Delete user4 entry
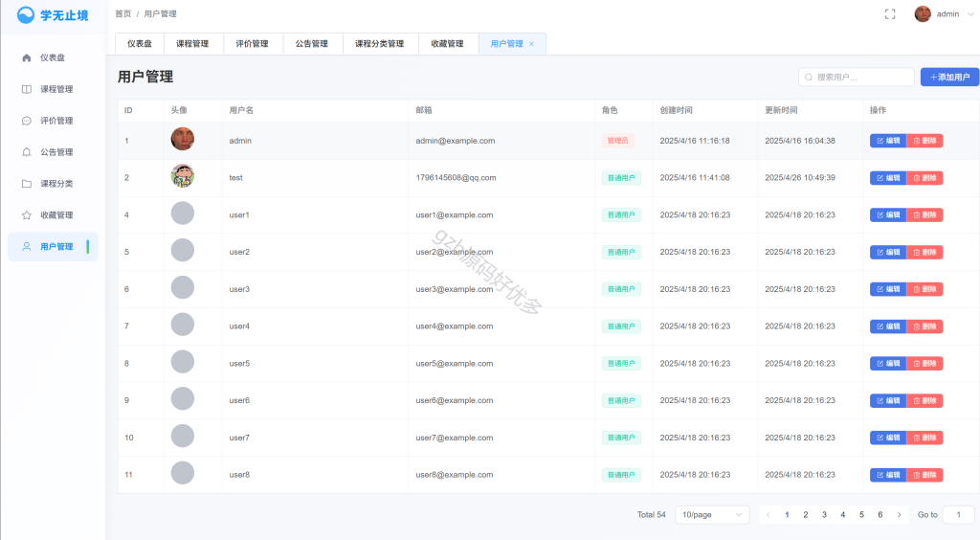980x540 pixels. [924, 326]
